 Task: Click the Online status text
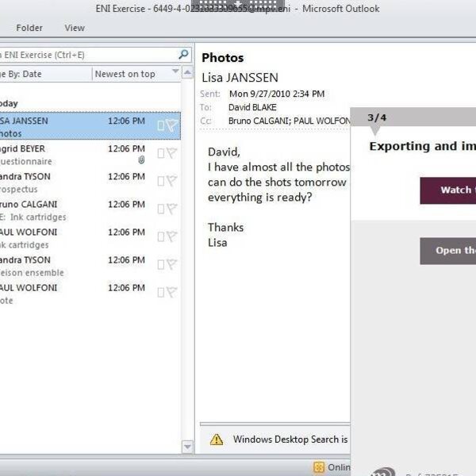pos(339,467)
